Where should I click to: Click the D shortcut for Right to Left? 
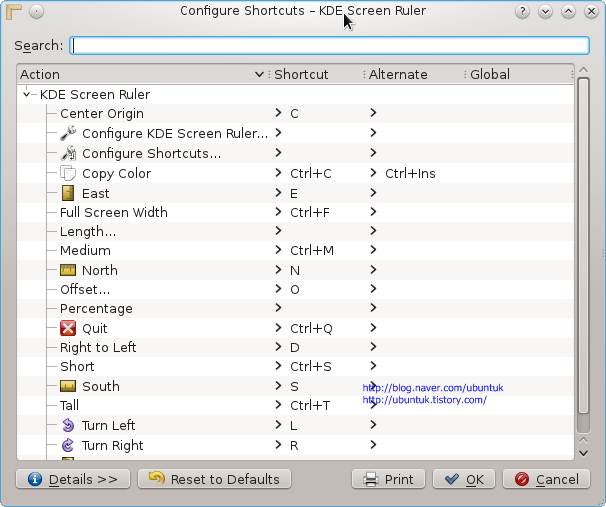pyautogui.click(x=294, y=347)
